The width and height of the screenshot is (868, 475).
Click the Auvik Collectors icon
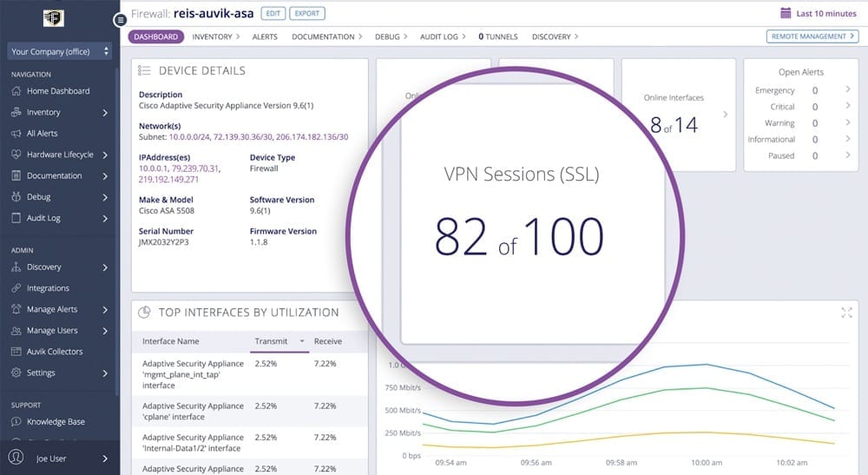click(16, 352)
